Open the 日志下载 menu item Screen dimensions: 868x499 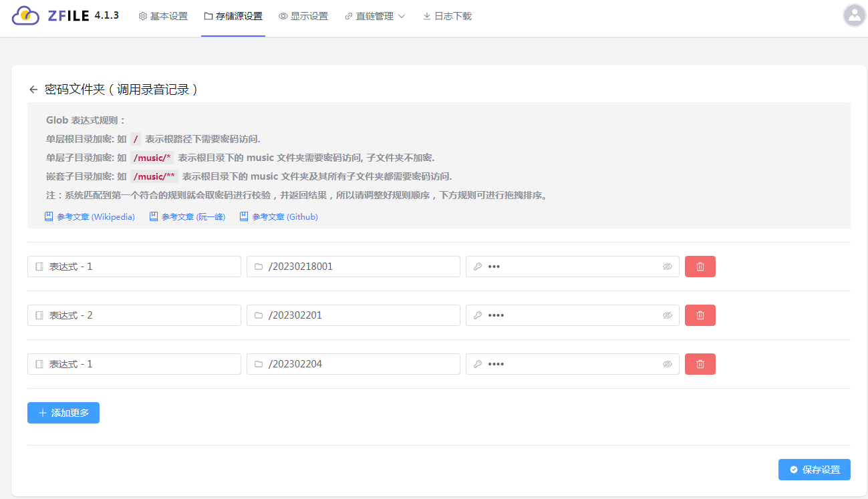point(446,16)
